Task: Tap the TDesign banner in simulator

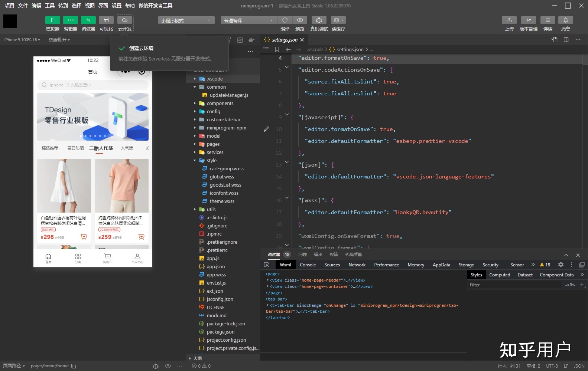Action: [x=93, y=117]
